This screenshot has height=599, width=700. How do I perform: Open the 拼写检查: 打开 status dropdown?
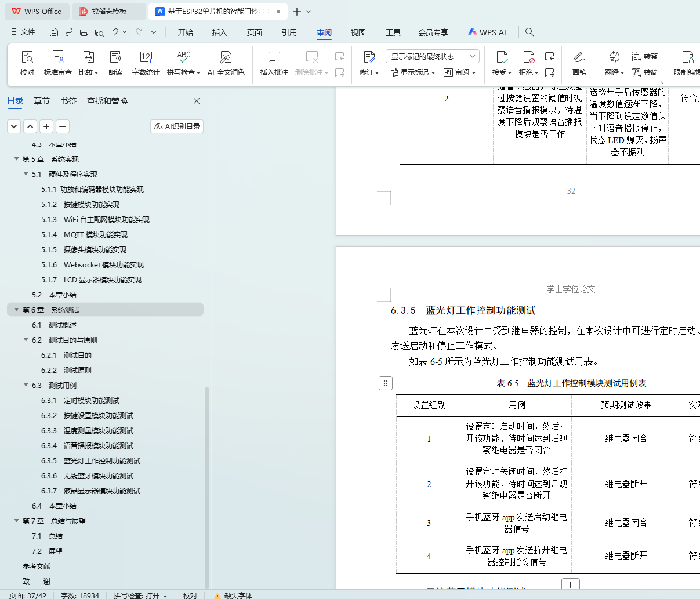point(140,596)
